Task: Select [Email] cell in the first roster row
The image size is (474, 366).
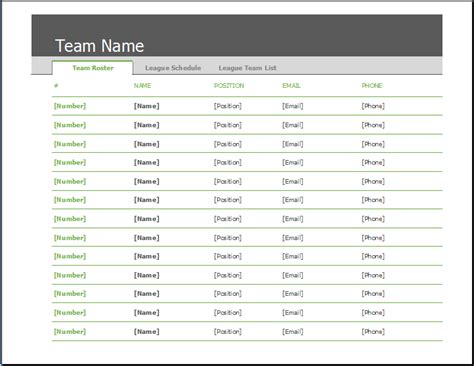Action: point(293,106)
